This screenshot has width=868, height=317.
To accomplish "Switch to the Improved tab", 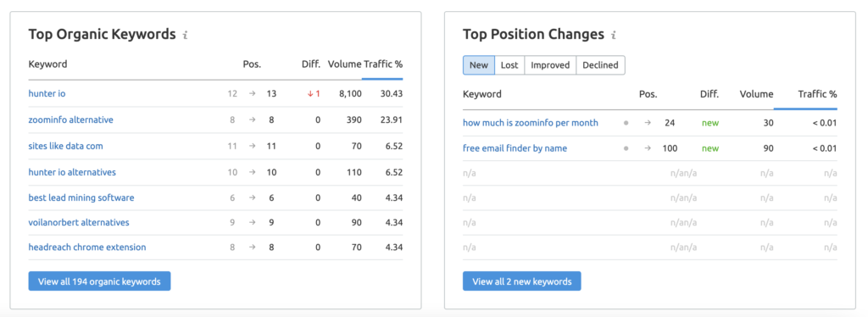I will [x=550, y=64].
